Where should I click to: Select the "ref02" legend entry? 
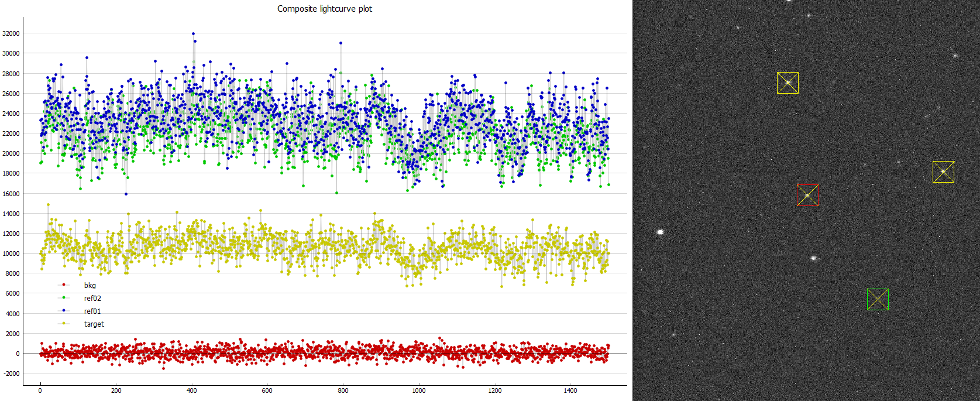coord(92,299)
